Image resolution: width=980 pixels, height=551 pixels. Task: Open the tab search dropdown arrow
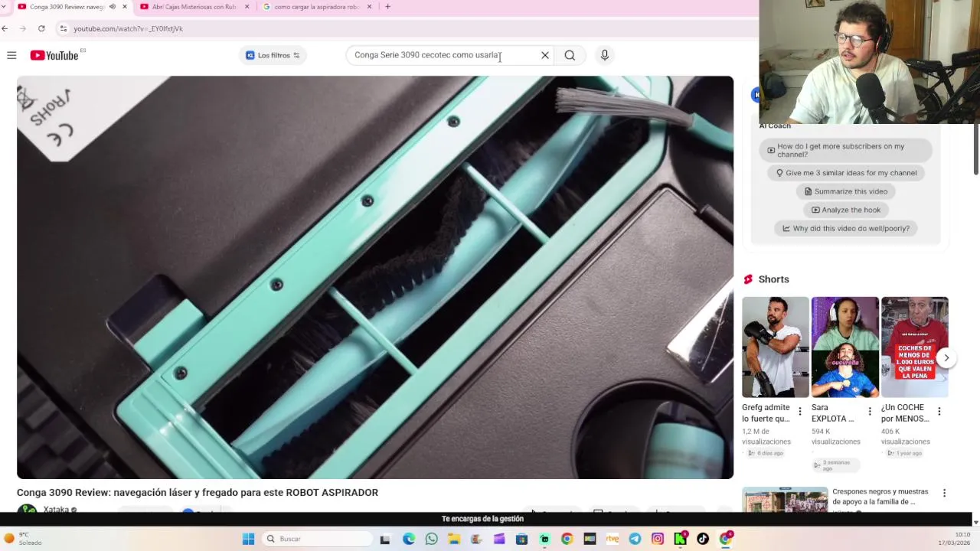(4, 7)
